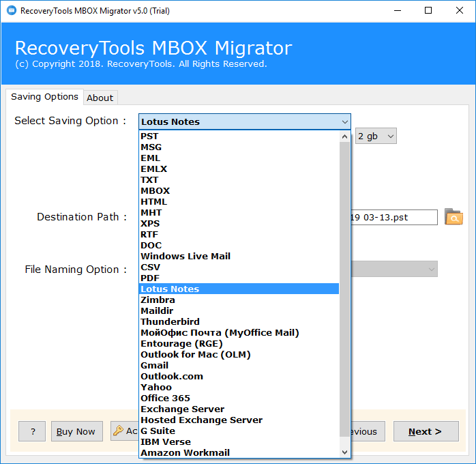Select Hosted Exchange Server option
The width and height of the screenshot is (476, 464).
pyautogui.click(x=239, y=420)
